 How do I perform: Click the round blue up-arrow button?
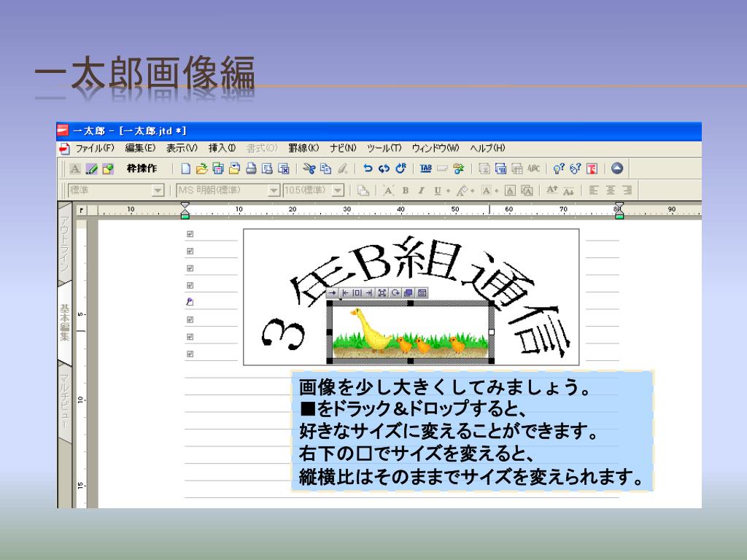[617, 168]
